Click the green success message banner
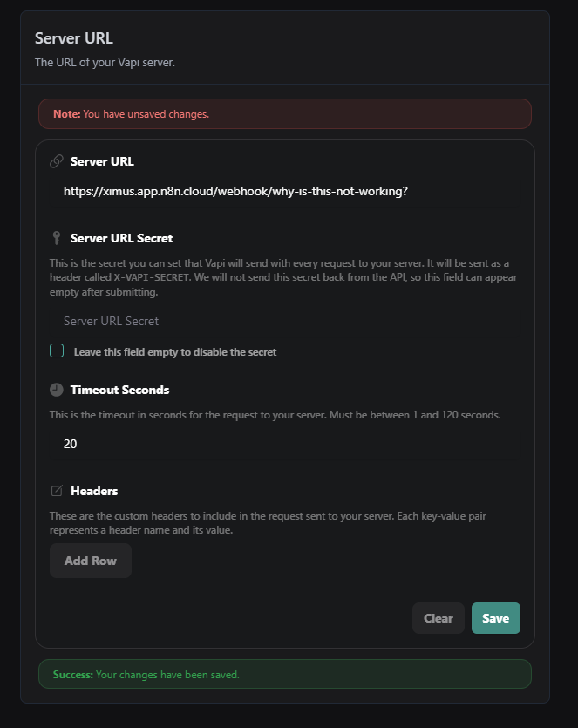The width and height of the screenshot is (578, 728). click(x=283, y=673)
